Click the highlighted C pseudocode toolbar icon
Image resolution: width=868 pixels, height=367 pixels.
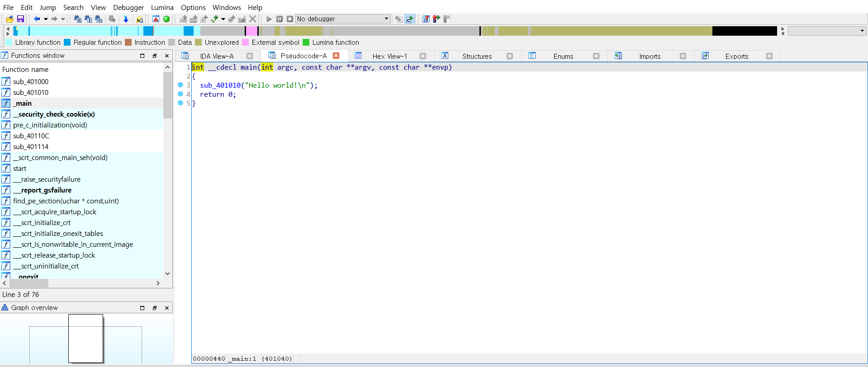coord(409,19)
